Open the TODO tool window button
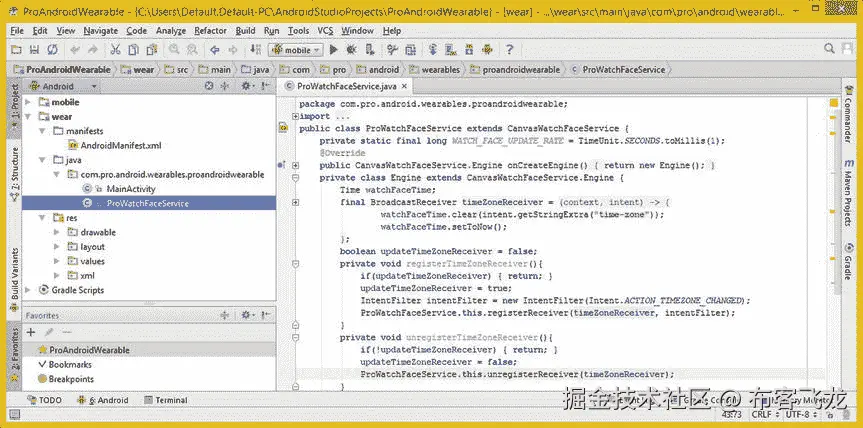 43,400
